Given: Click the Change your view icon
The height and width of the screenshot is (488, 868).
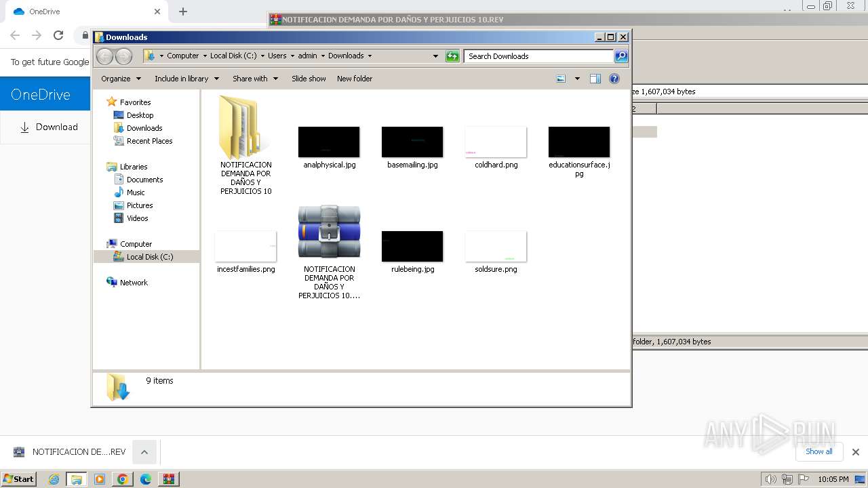Looking at the screenshot, I should 561,79.
